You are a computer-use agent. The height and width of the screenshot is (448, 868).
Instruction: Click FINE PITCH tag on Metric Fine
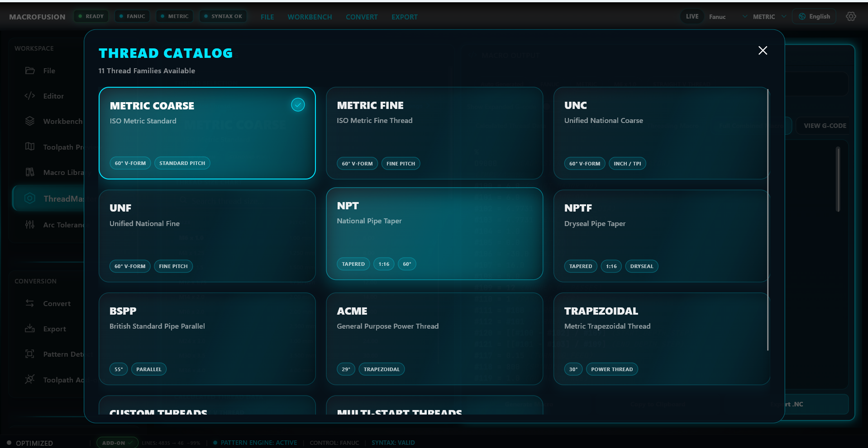coord(401,164)
